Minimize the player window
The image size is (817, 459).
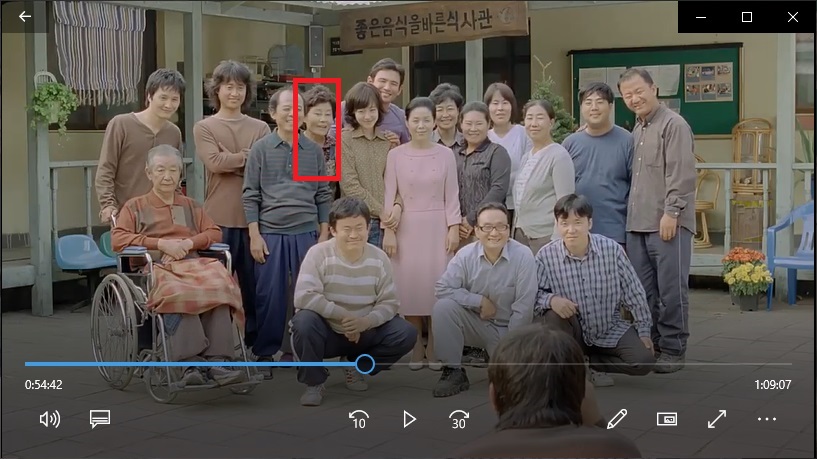coord(701,17)
